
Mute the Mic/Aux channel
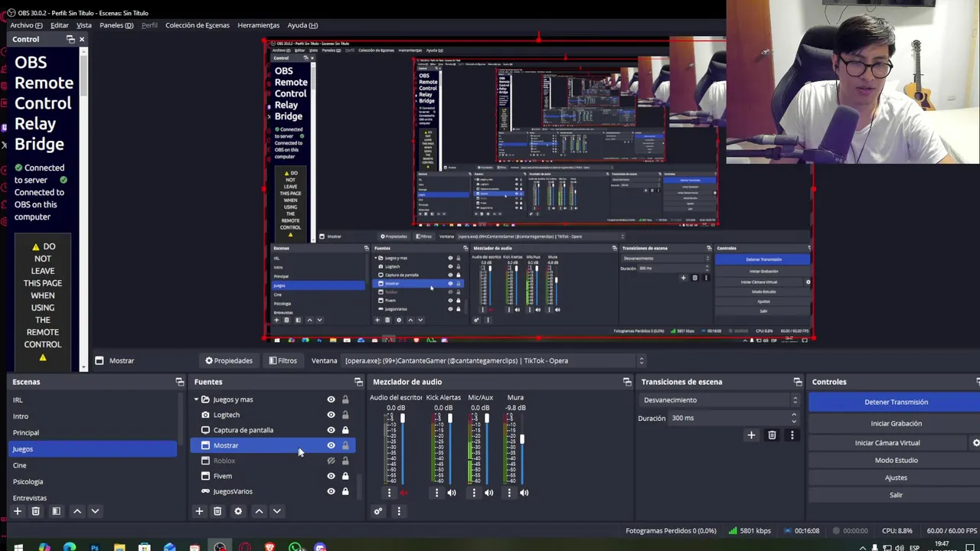tap(488, 493)
